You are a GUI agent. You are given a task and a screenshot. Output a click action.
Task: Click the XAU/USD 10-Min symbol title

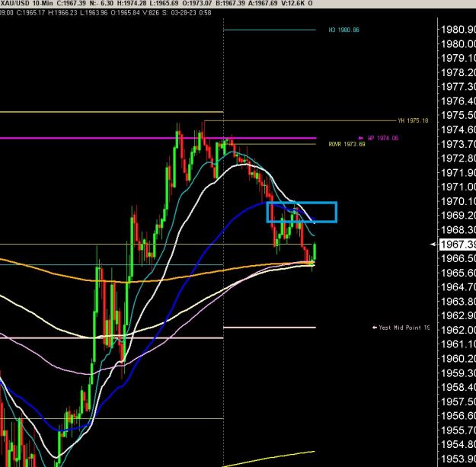[27, 3]
